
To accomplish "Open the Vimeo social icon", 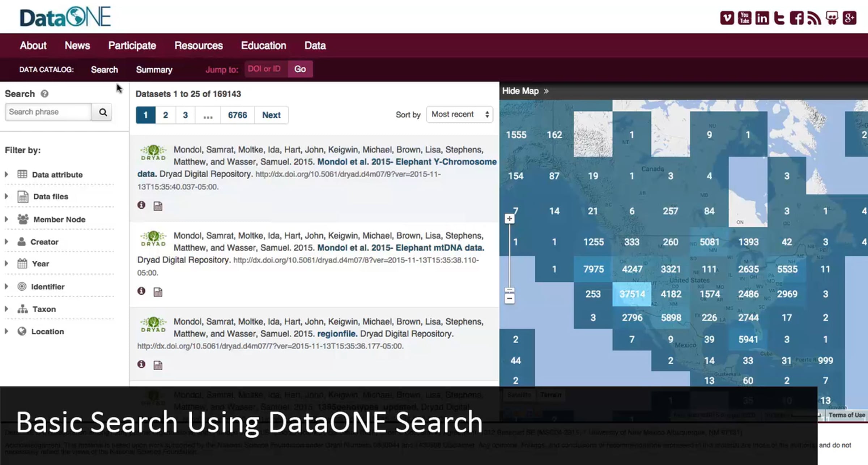I will point(727,18).
